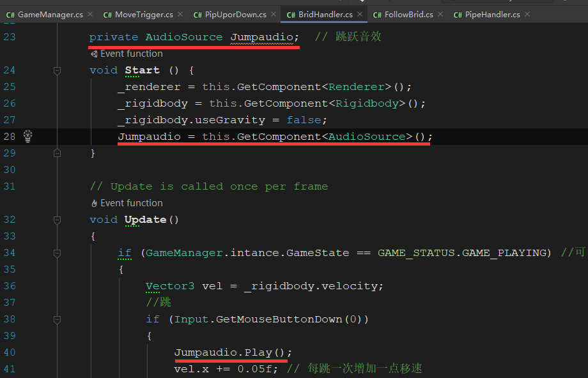Close the MoveTrigger.cs tab
This screenshot has height=378, width=588.
(180, 14)
